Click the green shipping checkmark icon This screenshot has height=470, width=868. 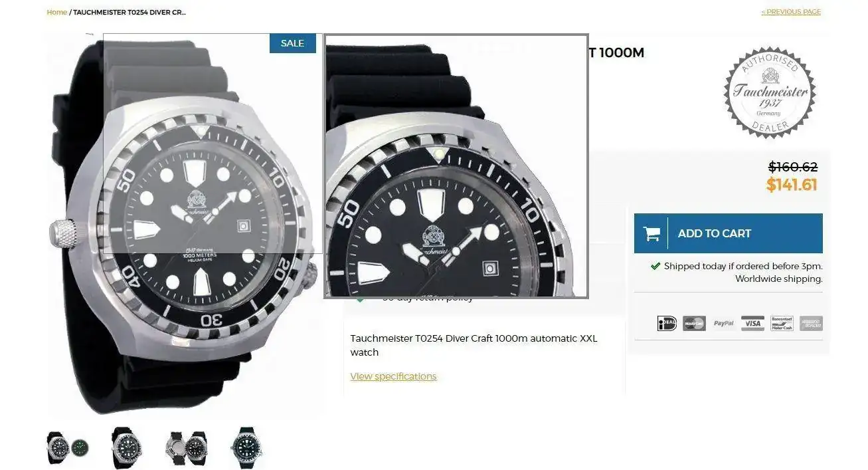coord(655,266)
